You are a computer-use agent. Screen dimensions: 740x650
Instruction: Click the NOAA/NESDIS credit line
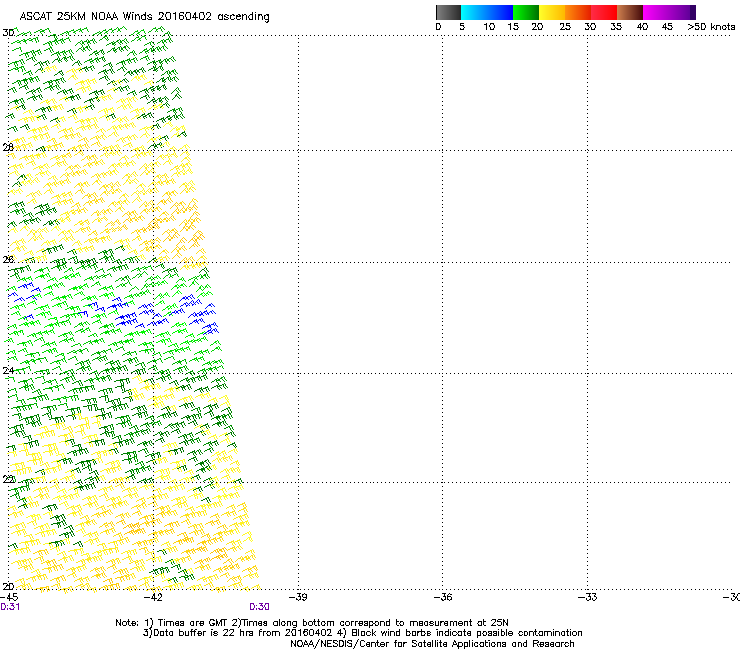[x=432, y=644]
